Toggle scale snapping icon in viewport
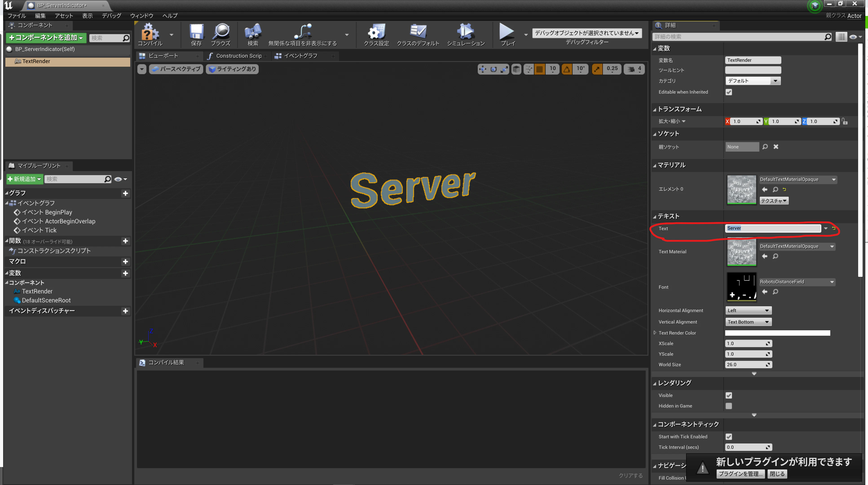The height and width of the screenshot is (485, 868). 597,69
